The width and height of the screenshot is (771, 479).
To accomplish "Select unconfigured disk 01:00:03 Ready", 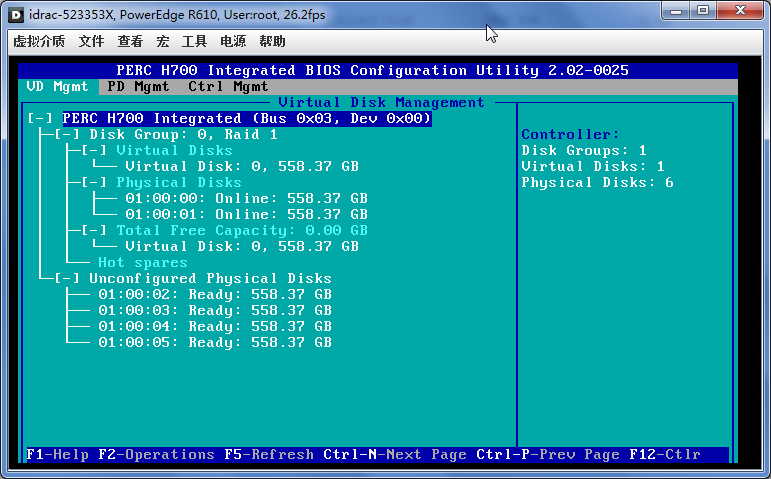I will coord(215,310).
